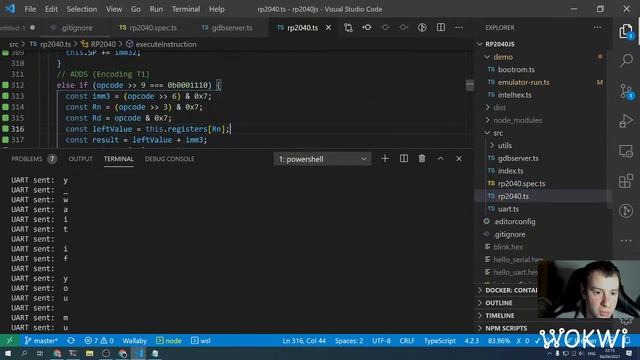Viewport: 640px width, 360px height.
Task: Select language mode TypeScript in status bar
Action: [x=439, y=340]
